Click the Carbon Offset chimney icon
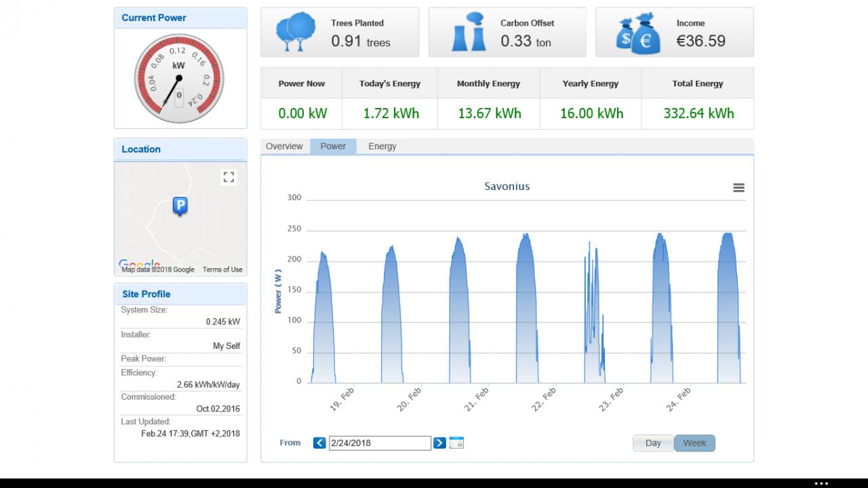Screen dimensions: 868x488 pos(469,33)
